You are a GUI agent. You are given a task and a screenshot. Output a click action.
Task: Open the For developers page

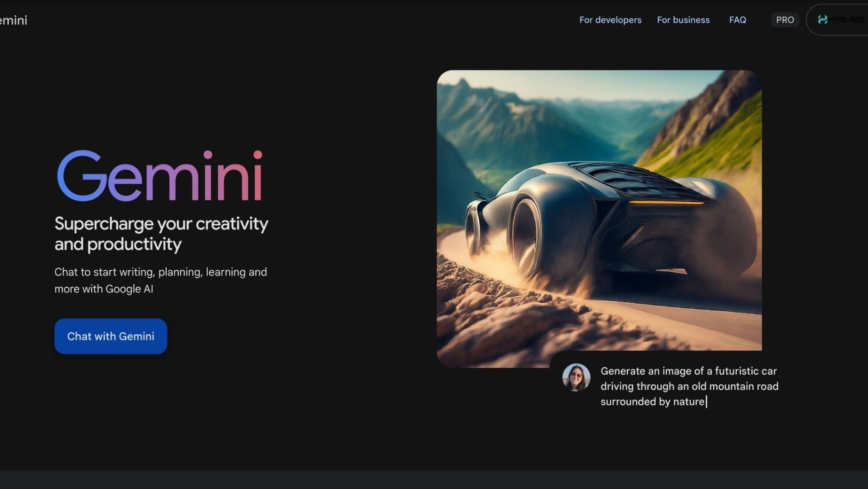click(610, 20)
